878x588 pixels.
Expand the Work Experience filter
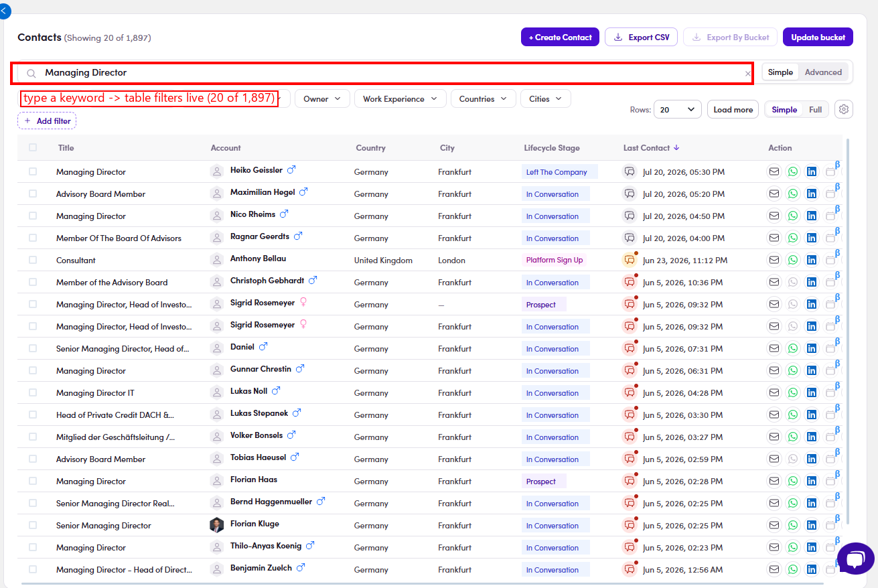click(400, 98)
